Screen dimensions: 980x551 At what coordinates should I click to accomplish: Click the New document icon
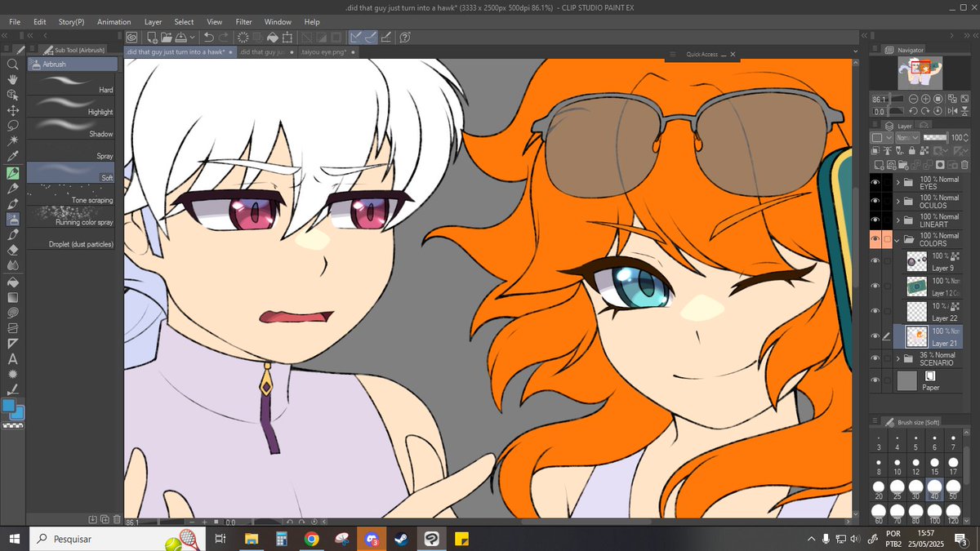(x=153, y=37)
